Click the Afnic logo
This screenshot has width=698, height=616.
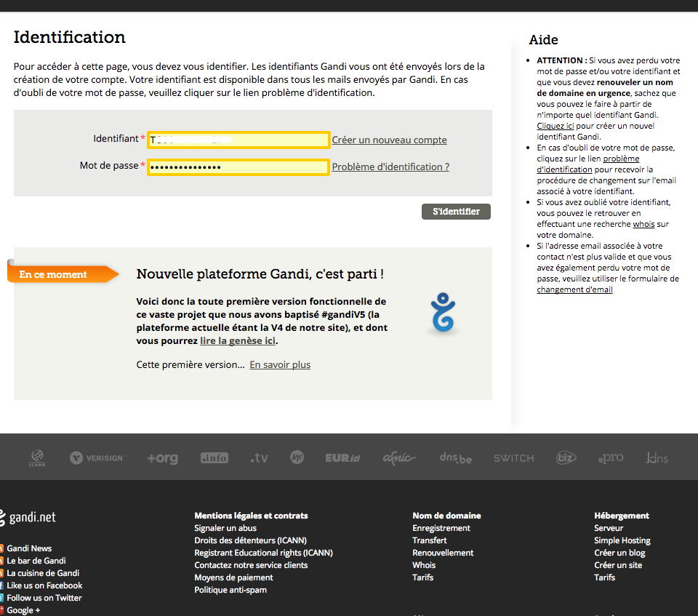click(x=399, y=458)
